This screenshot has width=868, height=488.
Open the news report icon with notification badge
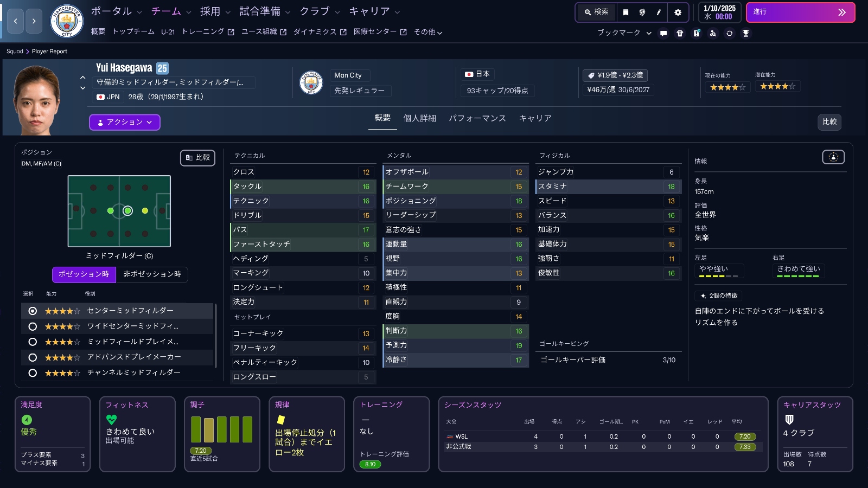click(697, 33)
